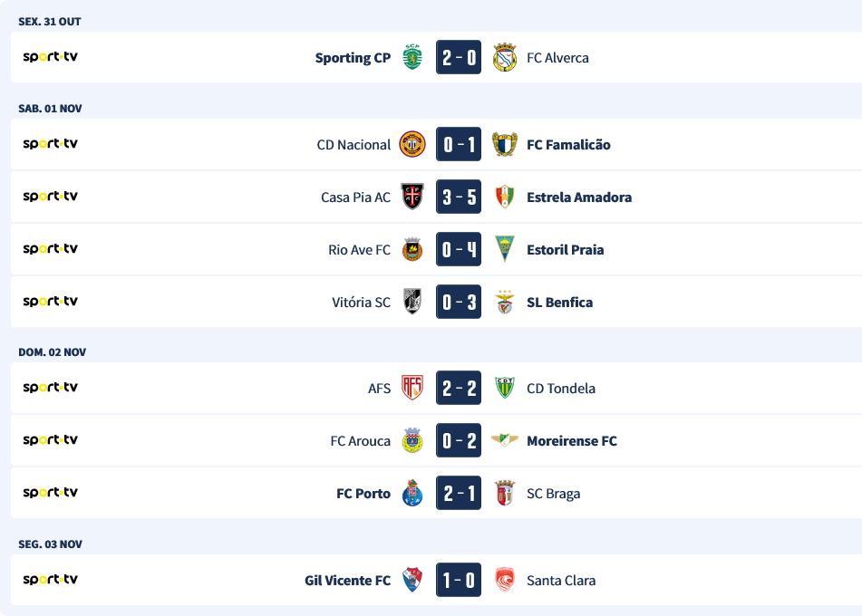Open the Casa Pia 3-5 score box
Viewport: 862px width, 616px height.
(459, 197)
